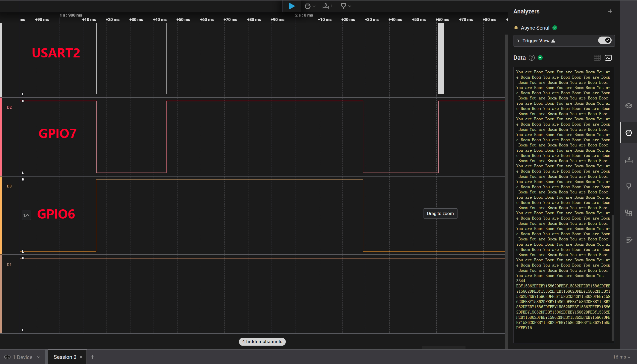Start capture with the blue play button
The height and width of the screenshot is (364, 637).
pyautogui.click(x=291, y=6)
